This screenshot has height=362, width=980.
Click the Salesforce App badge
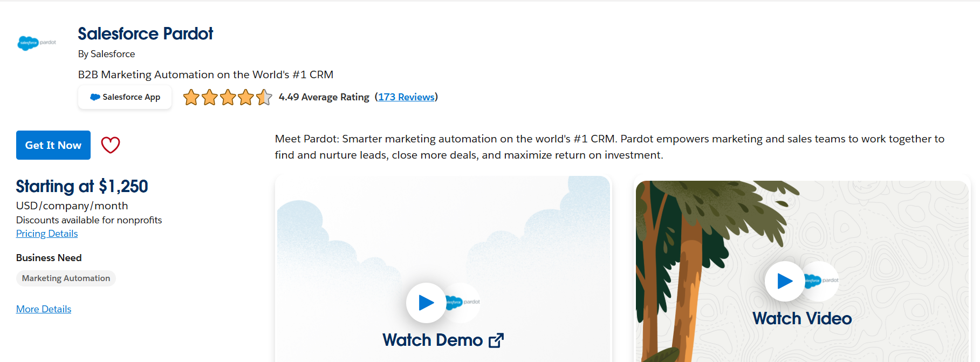click(125, 97)
